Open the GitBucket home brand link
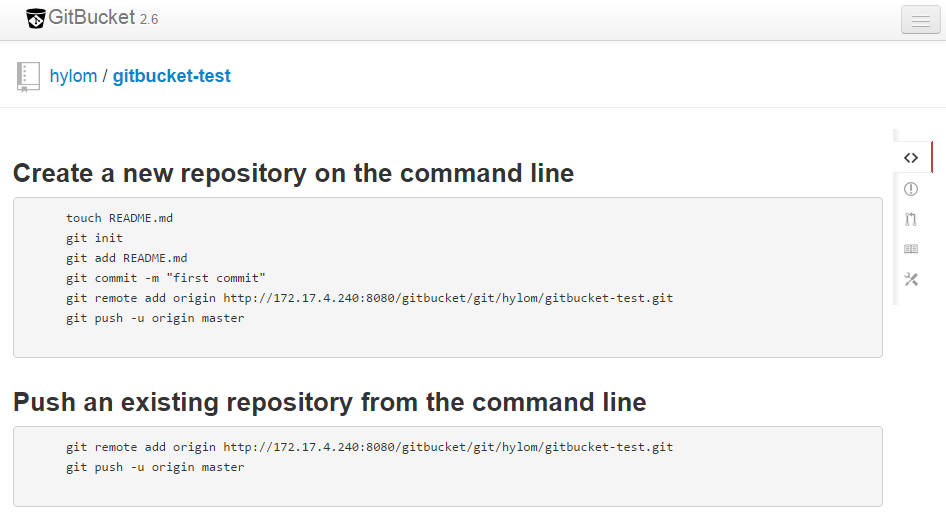This screenshot has width=946, height=513. coord(92,18)
